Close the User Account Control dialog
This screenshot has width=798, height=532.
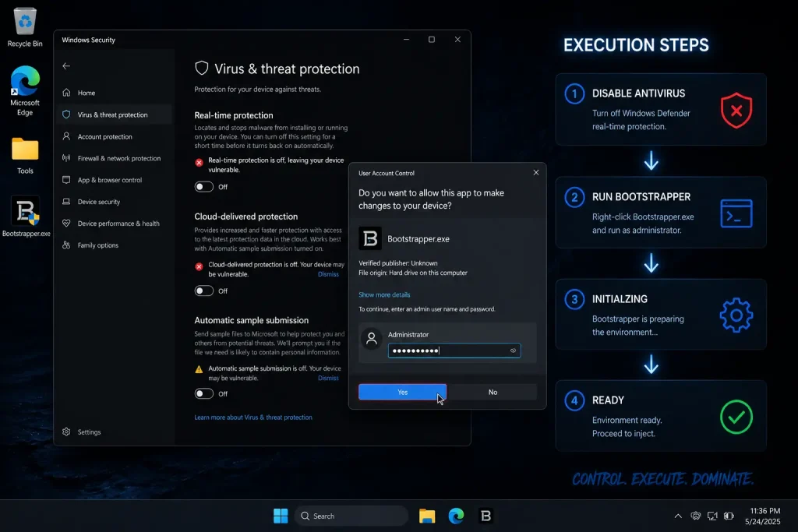tap(536, 172)
